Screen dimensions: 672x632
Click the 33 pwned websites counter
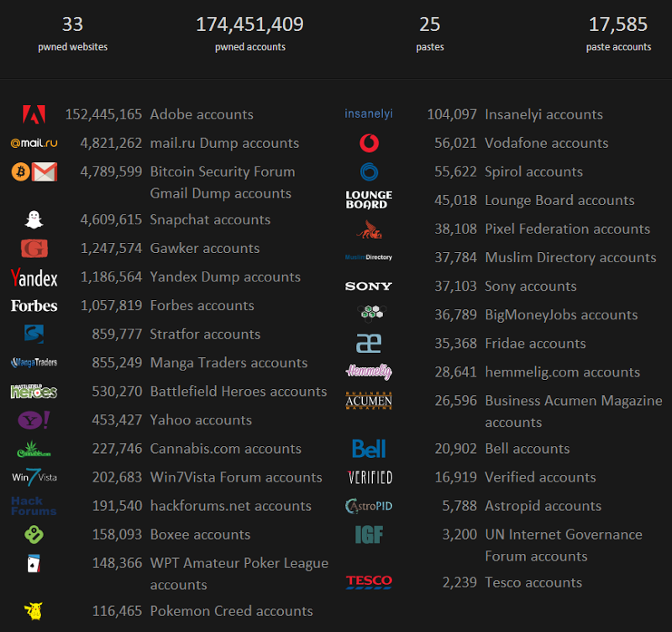coord(72,34)
